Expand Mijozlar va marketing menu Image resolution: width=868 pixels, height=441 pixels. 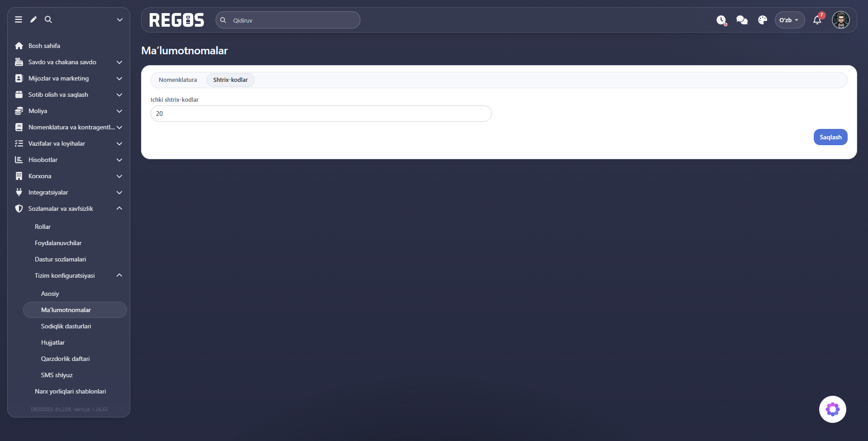pos(69,78)
